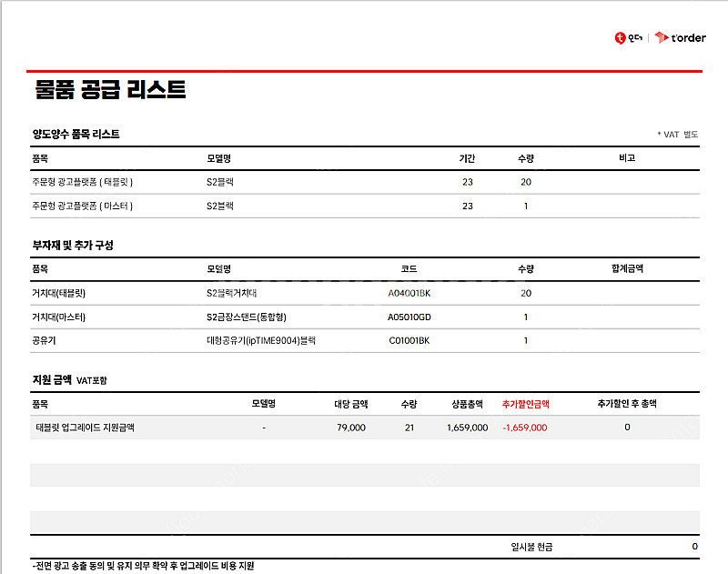Select the 태블릿 업그레이드 지원금액 row
Image resolution: width=728 pixels, height=574 pixels.
tap(85, 428)
